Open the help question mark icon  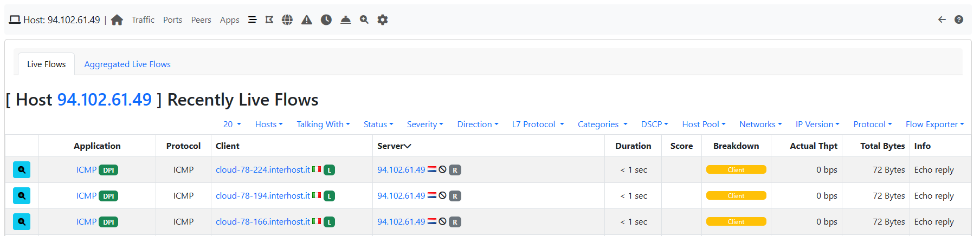[x=959, y=19]
